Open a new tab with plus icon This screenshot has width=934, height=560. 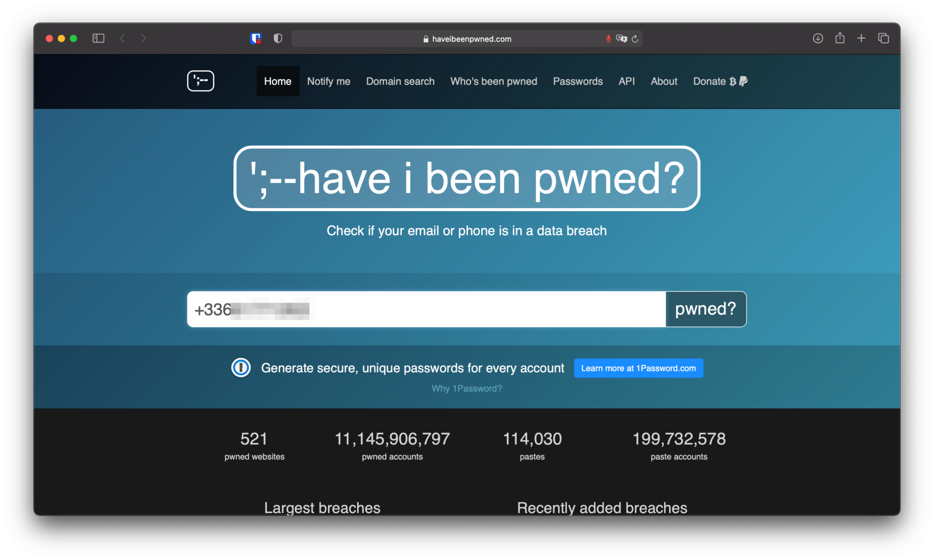coord(861,38)
